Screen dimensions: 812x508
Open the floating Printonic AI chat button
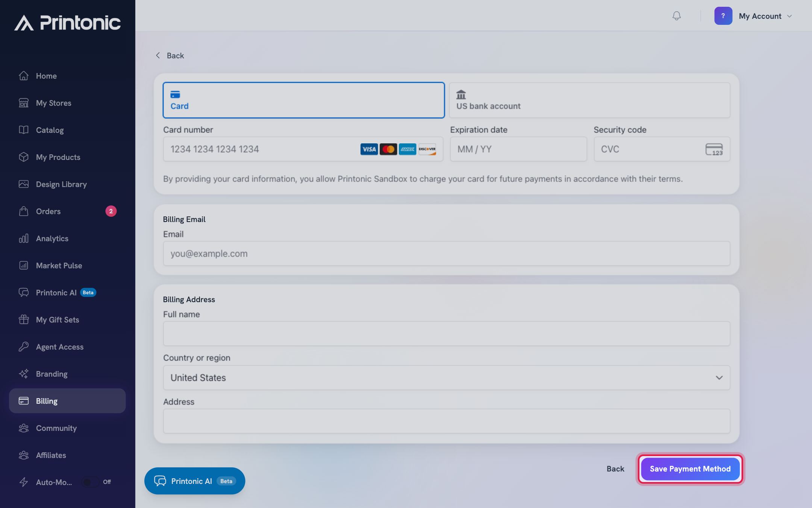click(195, 481)
